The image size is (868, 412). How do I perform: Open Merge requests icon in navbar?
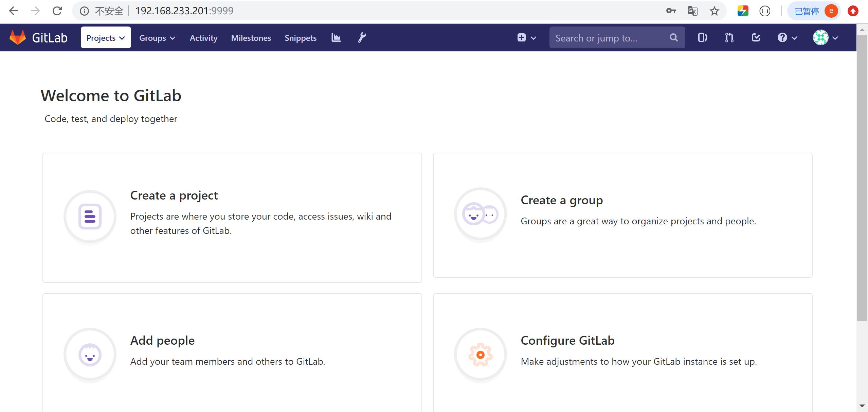pyautogui.click(x=729, y=37)
